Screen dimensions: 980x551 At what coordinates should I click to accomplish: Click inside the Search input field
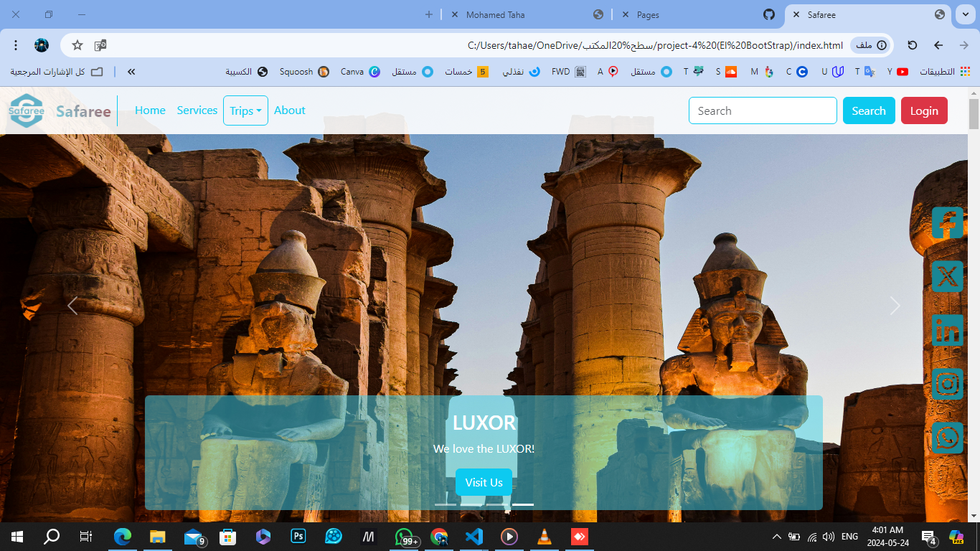point(762,110)
